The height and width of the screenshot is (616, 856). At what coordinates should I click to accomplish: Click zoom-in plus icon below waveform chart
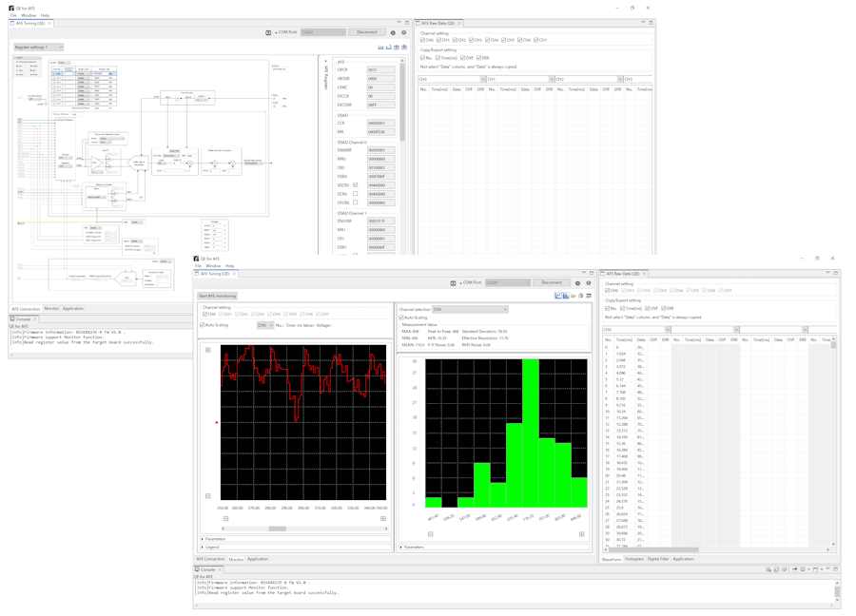point(383,519)
